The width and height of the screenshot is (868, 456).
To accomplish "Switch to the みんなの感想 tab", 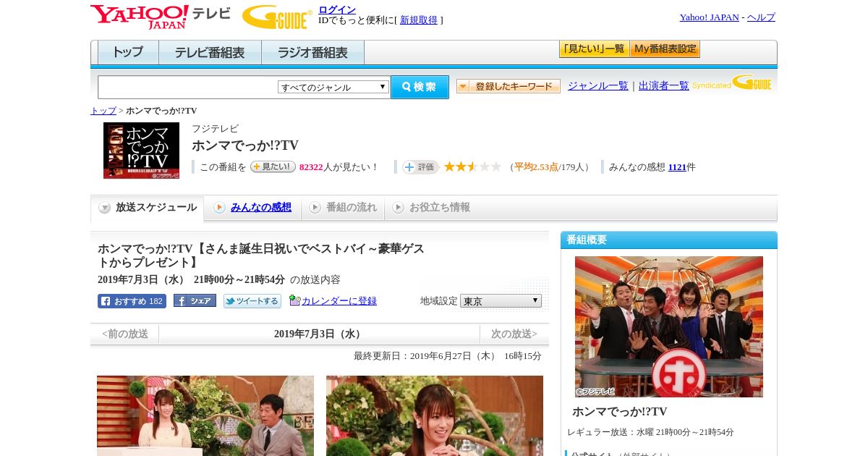I will tap(252, 208).
